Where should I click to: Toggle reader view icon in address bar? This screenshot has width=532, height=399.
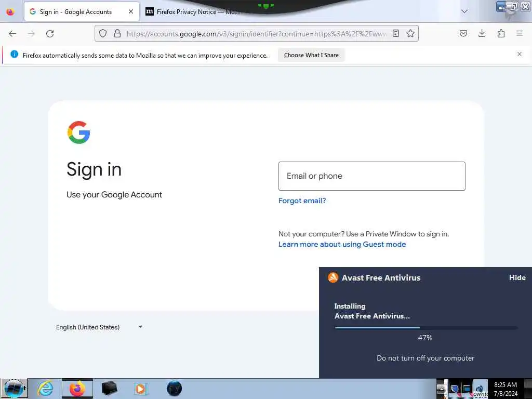click(395, 33)
